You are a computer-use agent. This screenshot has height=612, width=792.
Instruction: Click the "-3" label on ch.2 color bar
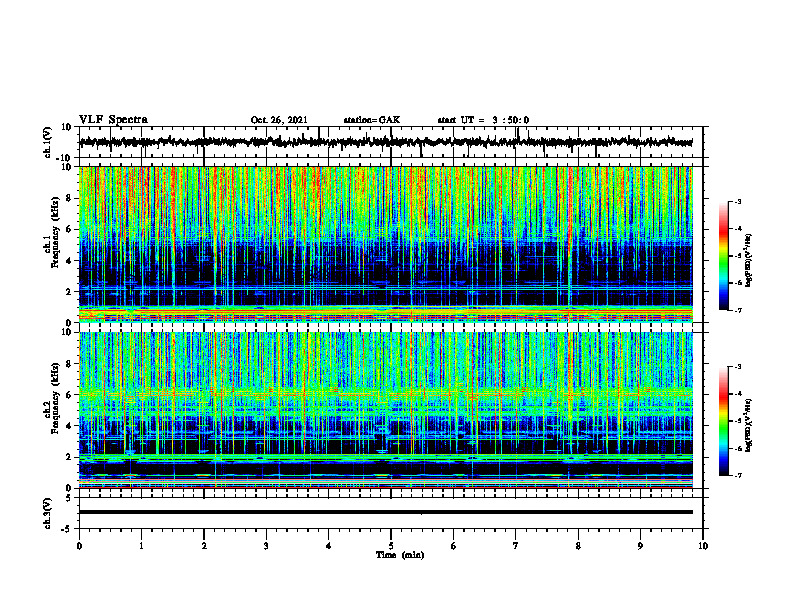click(737, 367)
